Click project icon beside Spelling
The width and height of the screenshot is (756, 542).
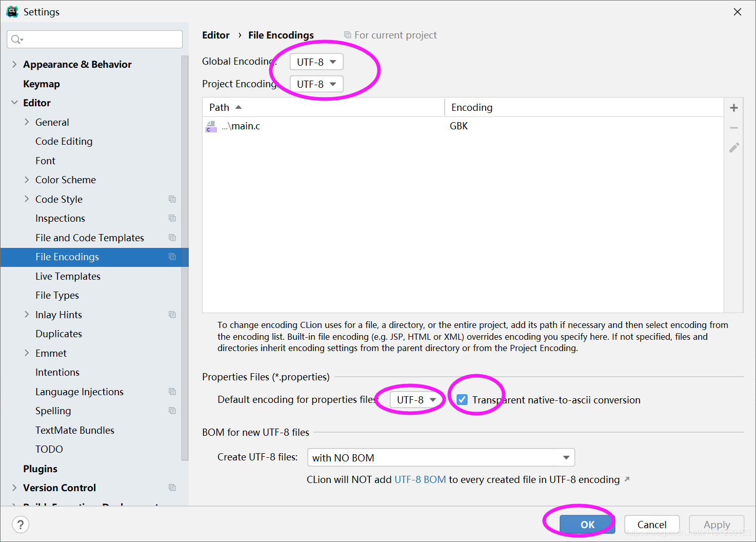(x=172, y=411)
